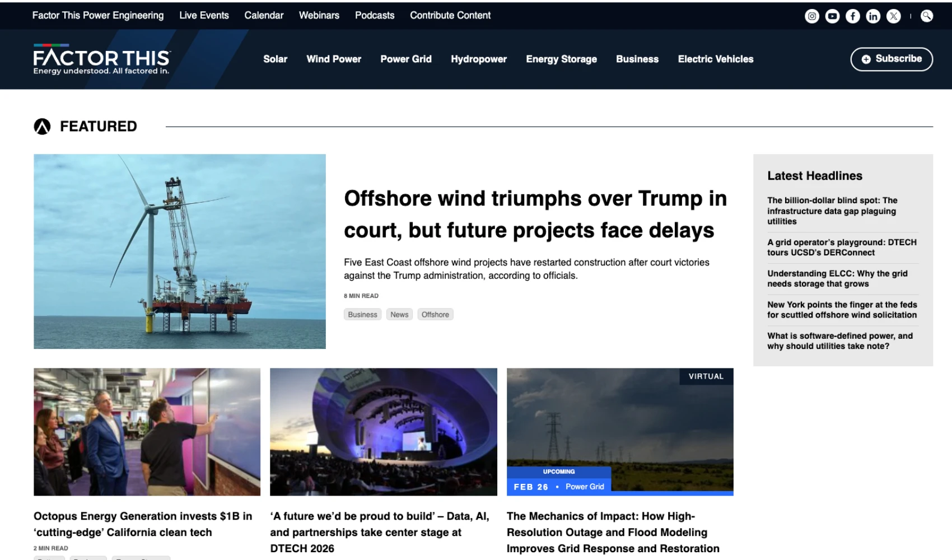Open the LinkedIn page icon
This screenshot has width=952, height=560.
pyautogui.click(x=873, y=16)
